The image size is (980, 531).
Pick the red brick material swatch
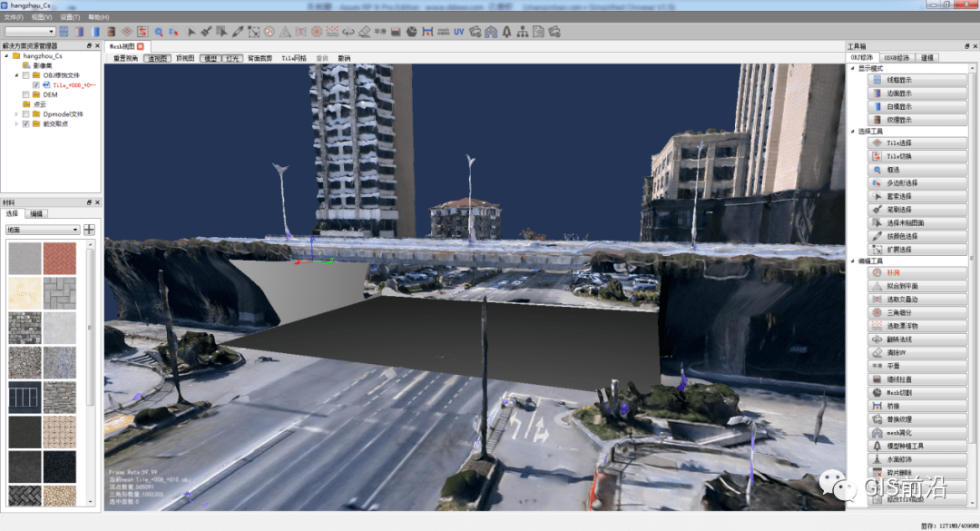pyautogui.click(x=60, y=259)
